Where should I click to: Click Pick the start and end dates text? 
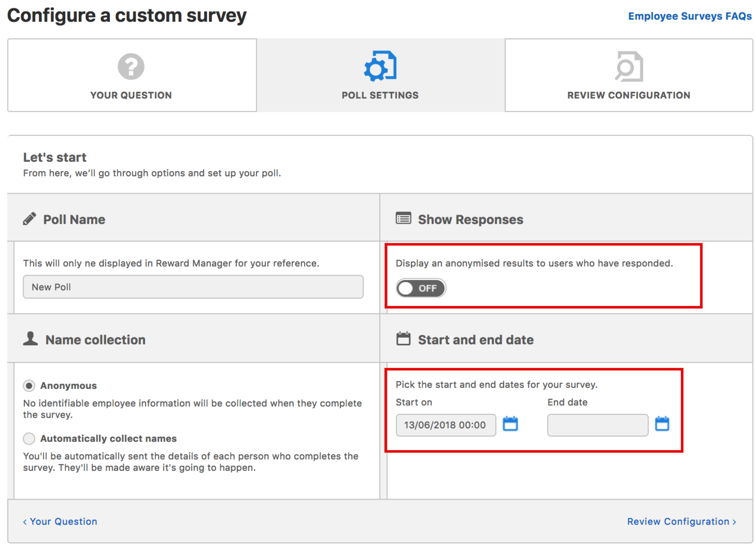pyautogui.click(x=496, y=385)
